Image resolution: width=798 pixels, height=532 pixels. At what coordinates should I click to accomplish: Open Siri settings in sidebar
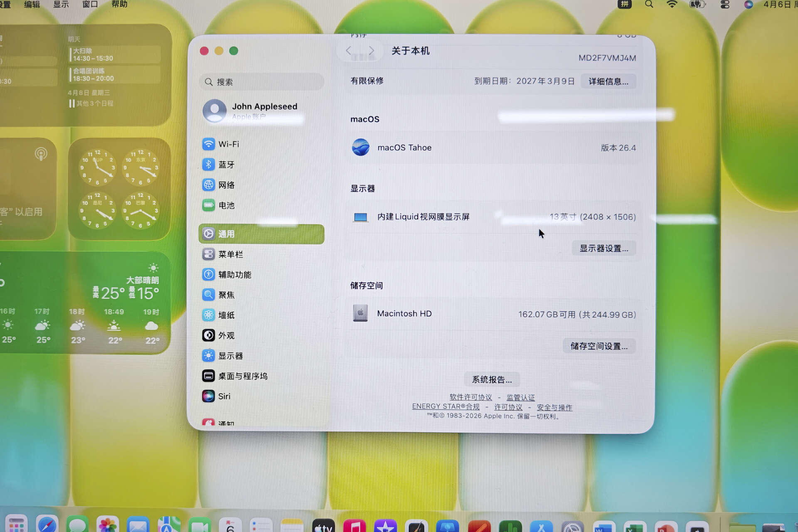coord(224,397)
